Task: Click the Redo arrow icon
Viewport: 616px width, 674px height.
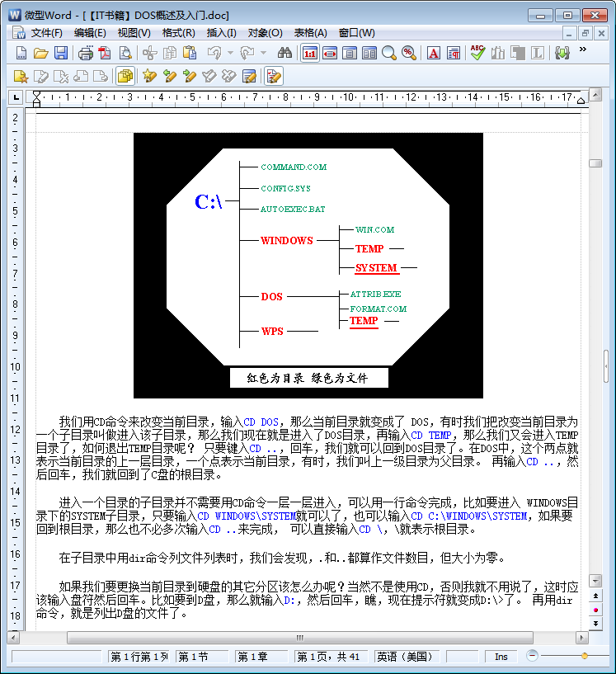Action: 247,53
